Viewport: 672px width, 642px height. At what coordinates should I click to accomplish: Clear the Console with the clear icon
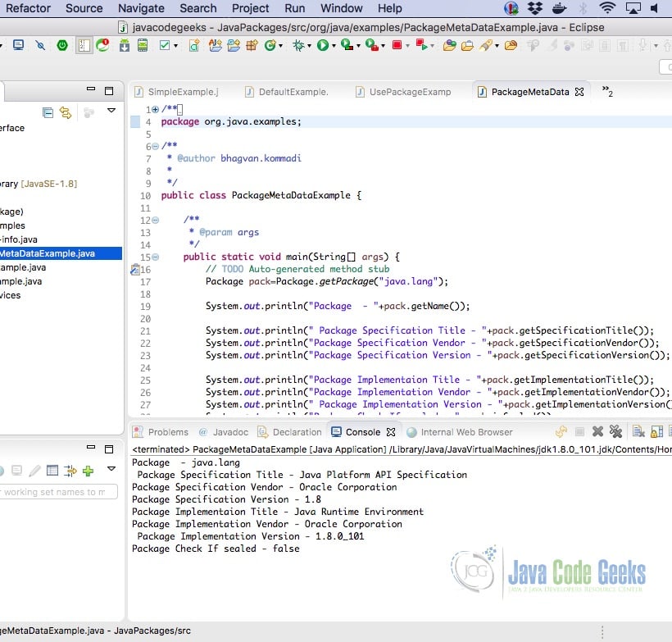[x=637, y=431]
